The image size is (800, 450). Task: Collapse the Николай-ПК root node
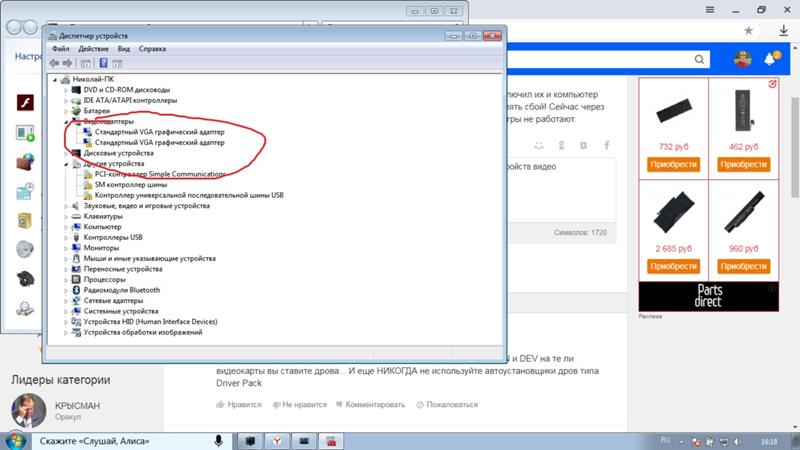(55, 80)
